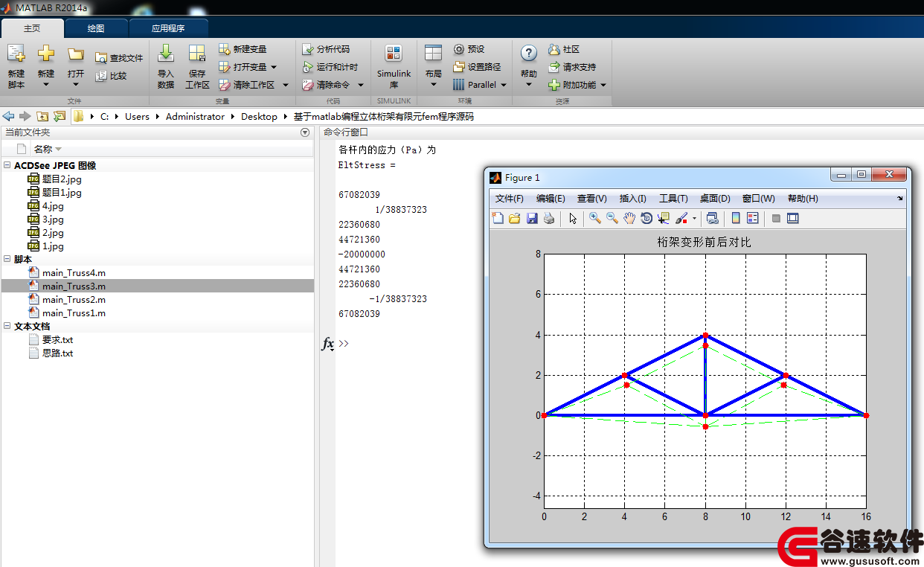924x567 pixels.
Task: Open the Simulink 库 library
Action: click(394, 65)
